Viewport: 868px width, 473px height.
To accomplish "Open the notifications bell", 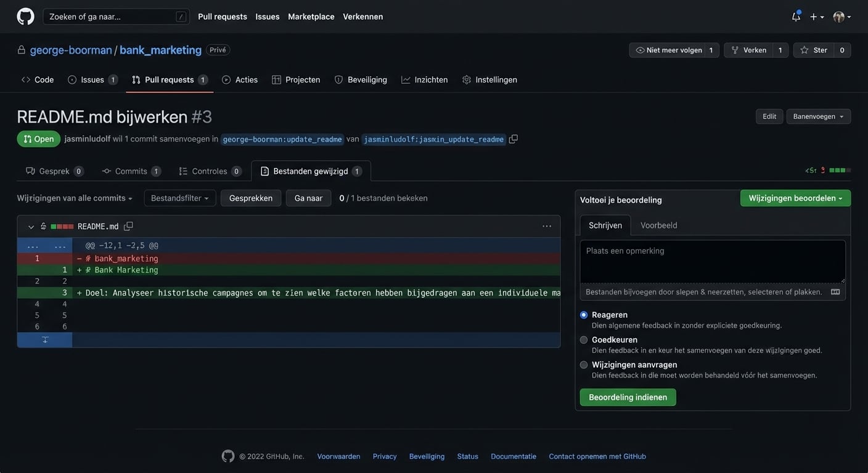I will pyautogui.click(x=796, y=17).
